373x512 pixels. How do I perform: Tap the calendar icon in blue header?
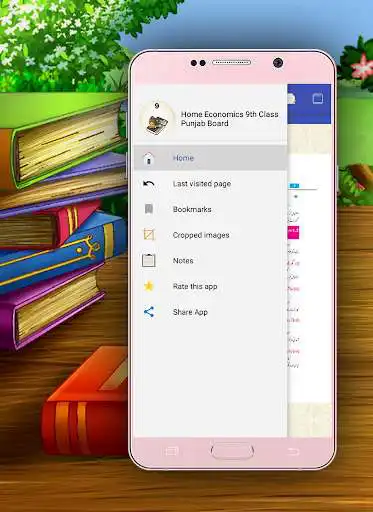point(318,99)
